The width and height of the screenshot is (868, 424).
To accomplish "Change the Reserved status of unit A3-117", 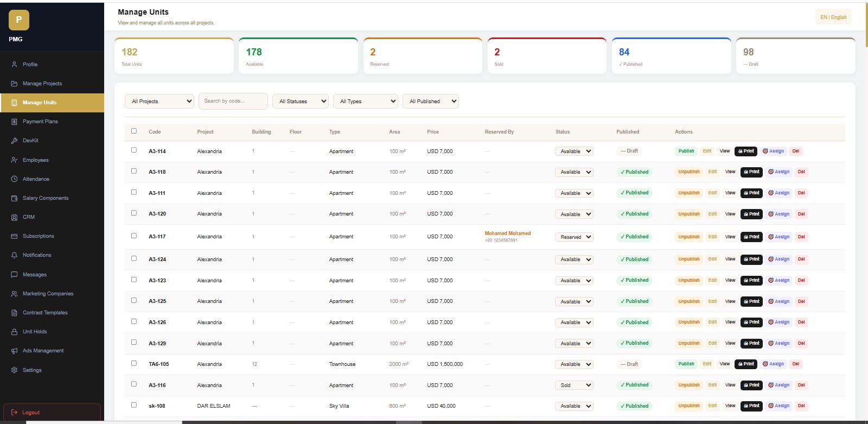I will point(574,237).
